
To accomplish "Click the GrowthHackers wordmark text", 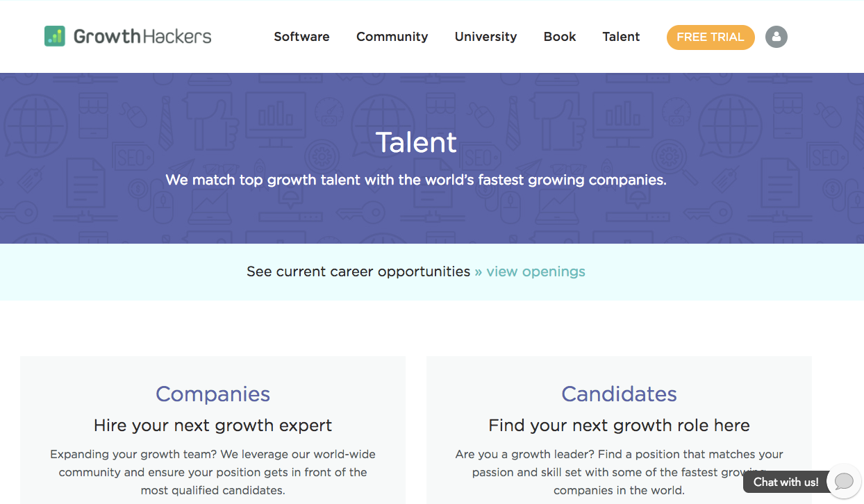I will coord(142,36).
